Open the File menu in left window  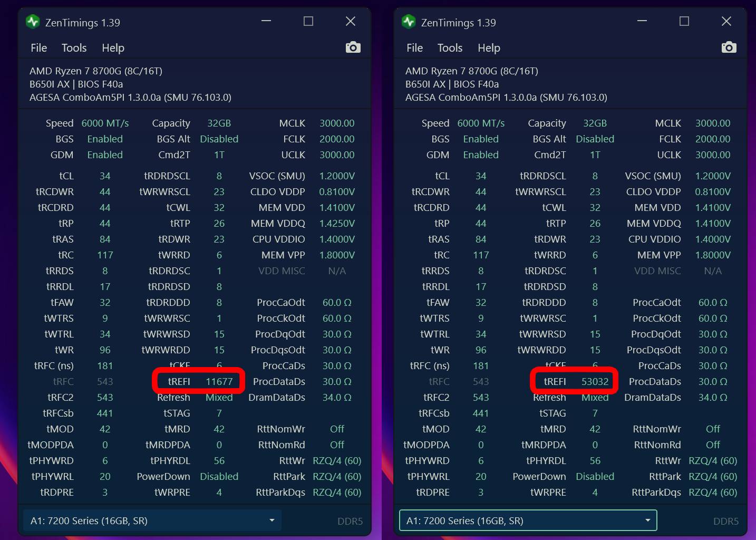[39, 48]
